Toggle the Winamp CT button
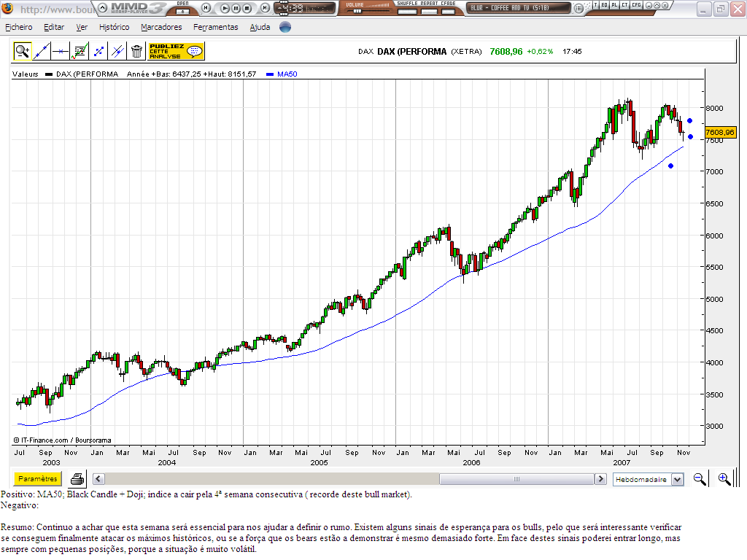Viewport: 747px width, 560px height. coord(624,5)
